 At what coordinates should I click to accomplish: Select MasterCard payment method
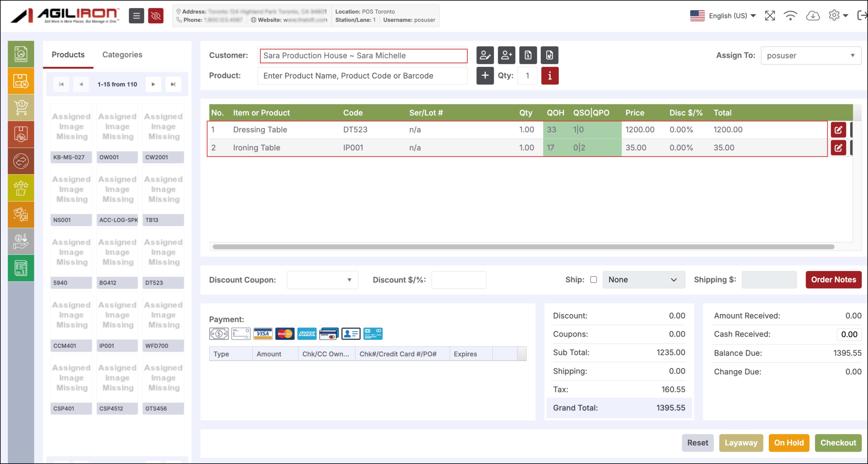[x=285, y=334]
